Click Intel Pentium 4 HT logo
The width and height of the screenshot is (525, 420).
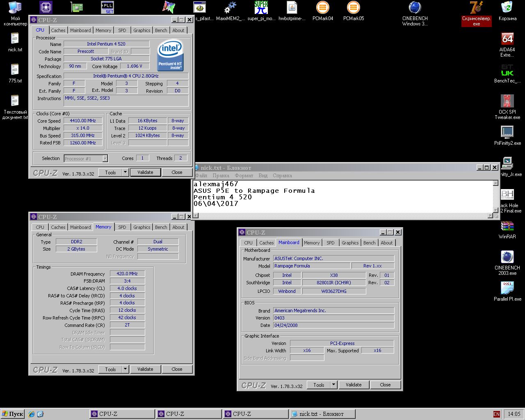click(x=170, y=55)
